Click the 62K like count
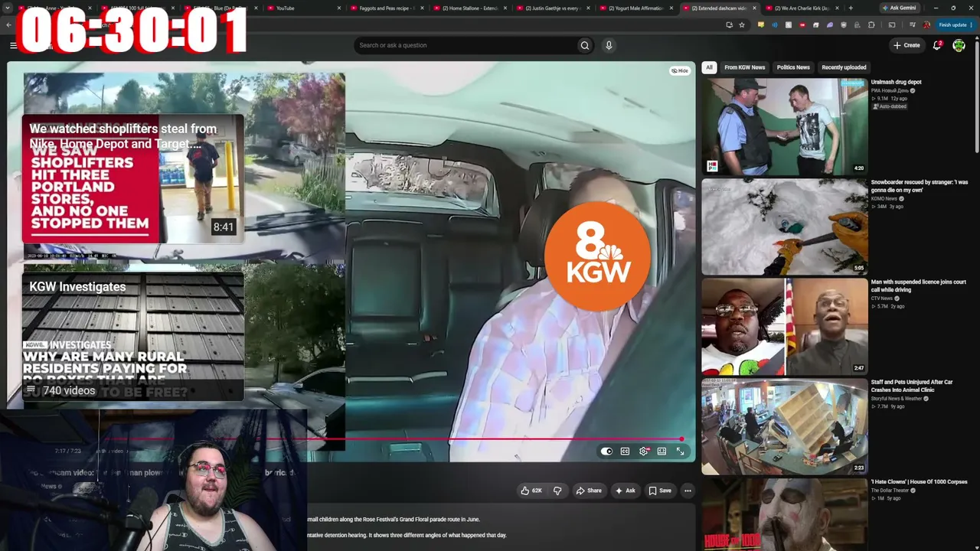Screen dimensions: 980x551 coord(537,491)
